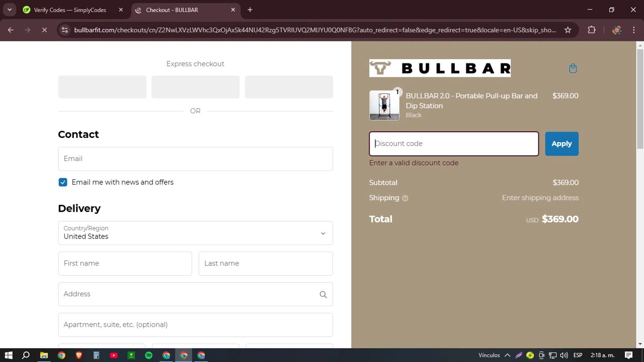Focus the Discount code field
Viewport: 644px width, 362px height.
454,144
